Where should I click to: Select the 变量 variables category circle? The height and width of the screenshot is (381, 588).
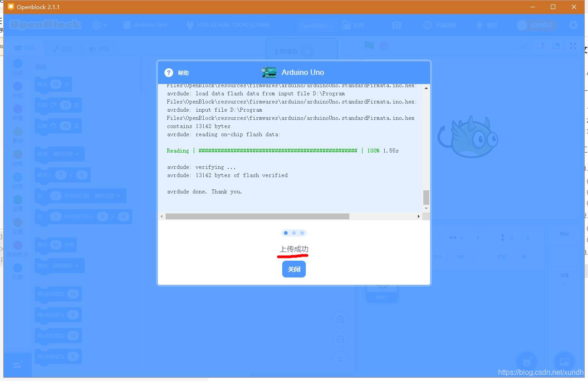click(18, 223)
